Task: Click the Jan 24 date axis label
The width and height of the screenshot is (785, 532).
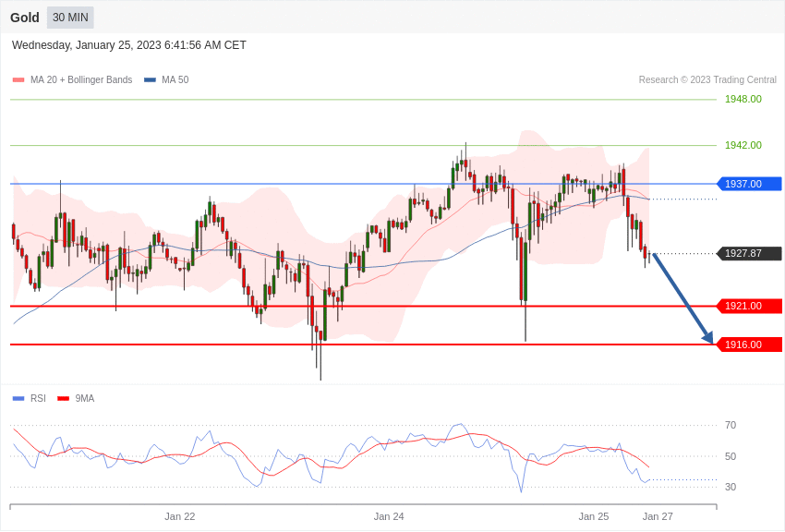Action: click(389, 516)
